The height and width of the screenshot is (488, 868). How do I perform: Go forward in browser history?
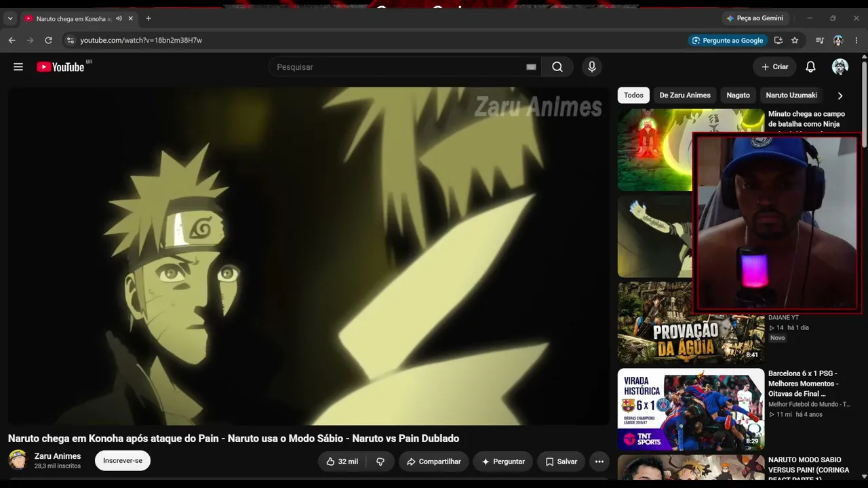[x=30, y=41]
